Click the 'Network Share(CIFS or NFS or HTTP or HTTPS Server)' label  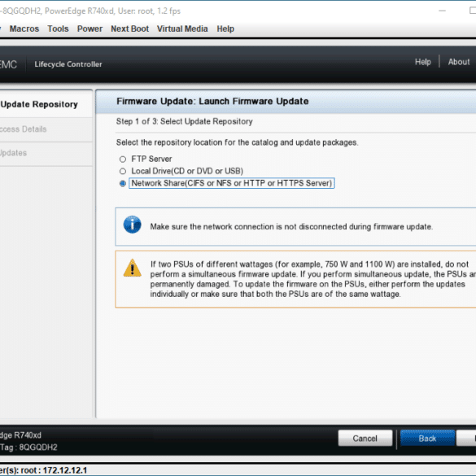(x=232, y=183)
